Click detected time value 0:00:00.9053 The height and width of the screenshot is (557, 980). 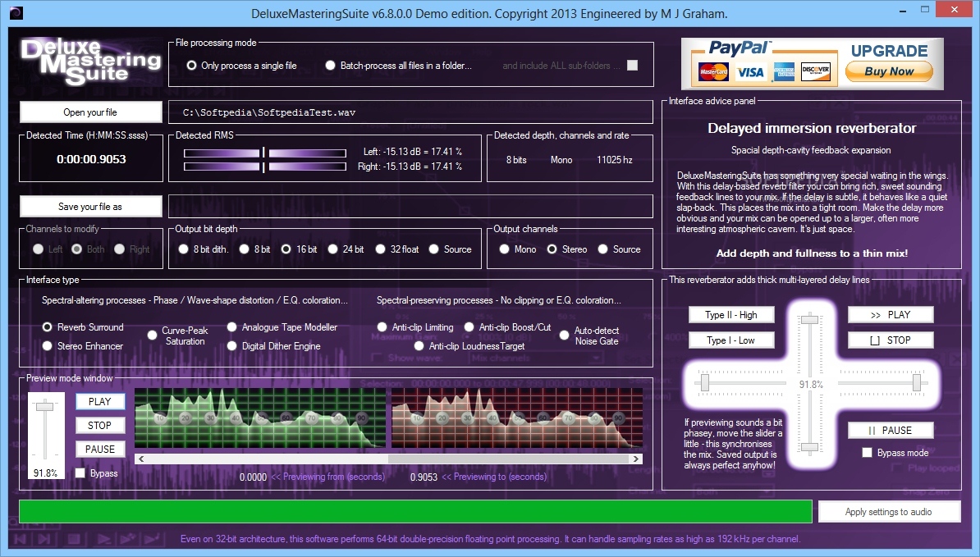(x=91, y=159)
